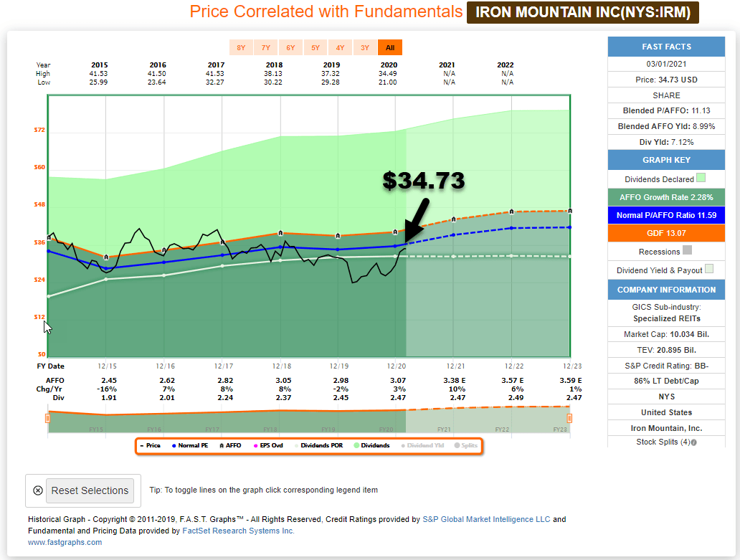
Task: Click the Iron Mountain, Inc. company name
Action: coord(666,428)
